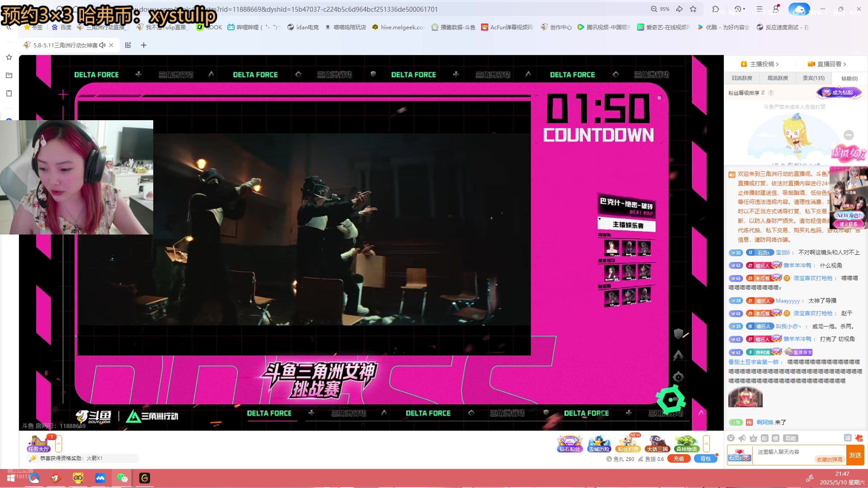
Task: Mute the stream tab's speaker icon
Action: [x=102, y=45]
